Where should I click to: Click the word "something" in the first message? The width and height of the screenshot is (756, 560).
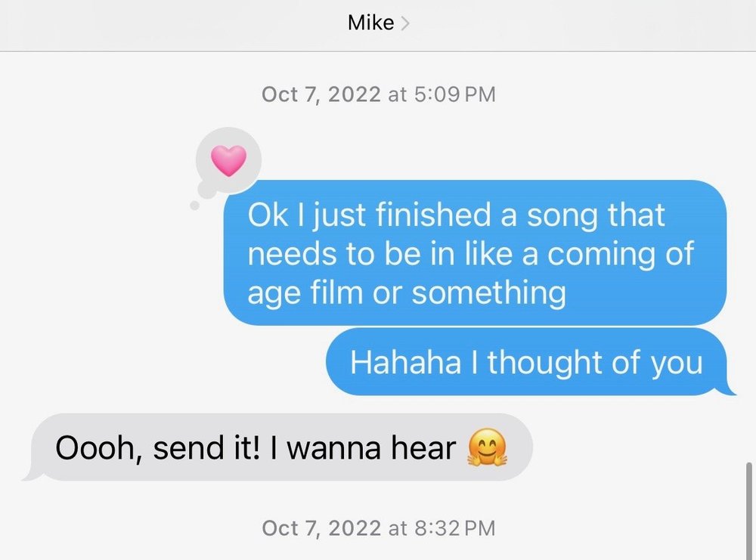(x=489, y=292)
